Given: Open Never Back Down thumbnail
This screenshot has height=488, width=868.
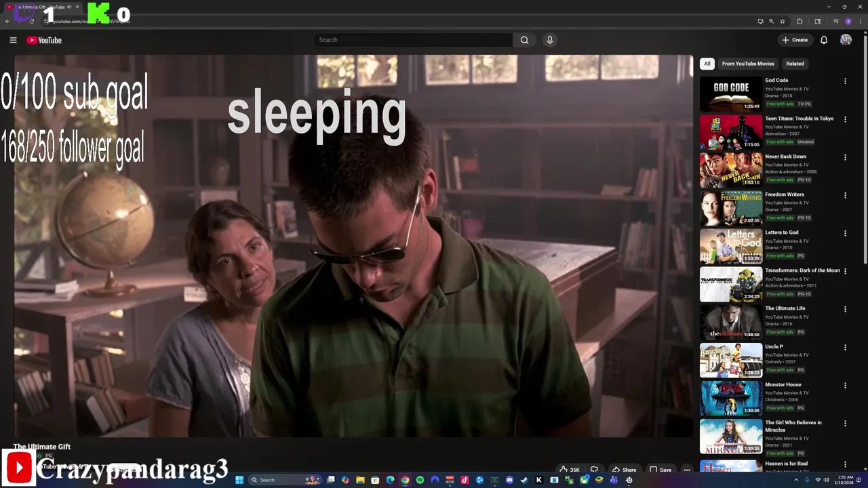Looking at the screenshot, I should point(731,169).
